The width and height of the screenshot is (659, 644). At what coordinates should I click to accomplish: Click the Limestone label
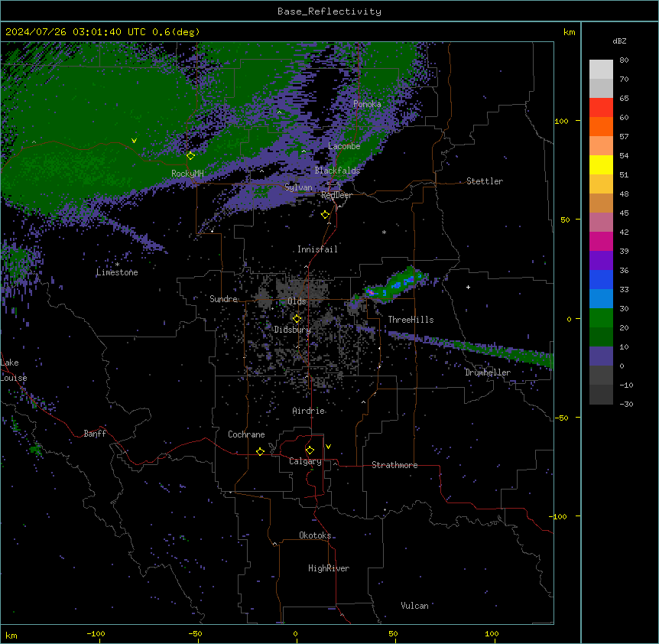pyautogui.click(x=117, y=272)
